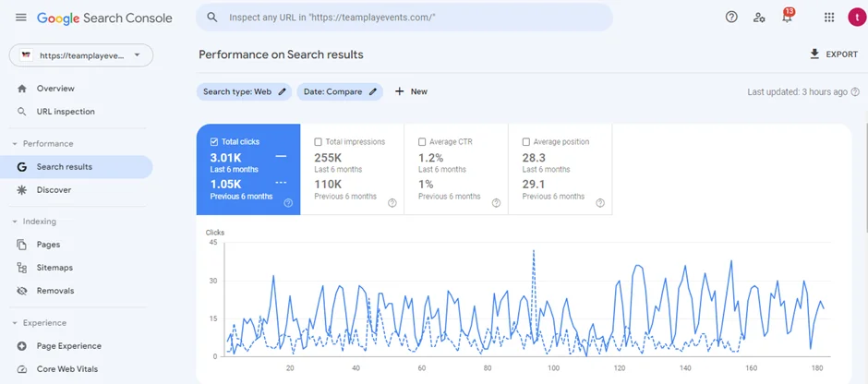Open Average CTR help icon
The width and height of the screenshot is (868, 384).
[496, 203]
